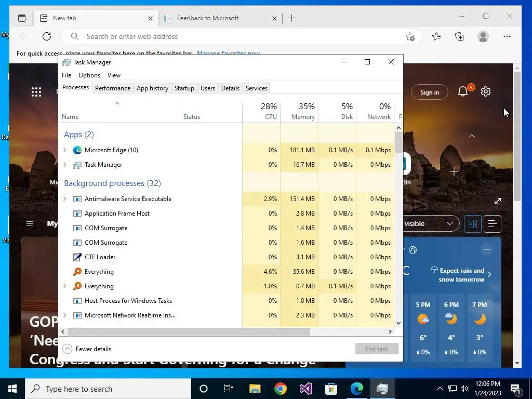
Task: Open Edge Settings and more menu
Action: [507, 37]
